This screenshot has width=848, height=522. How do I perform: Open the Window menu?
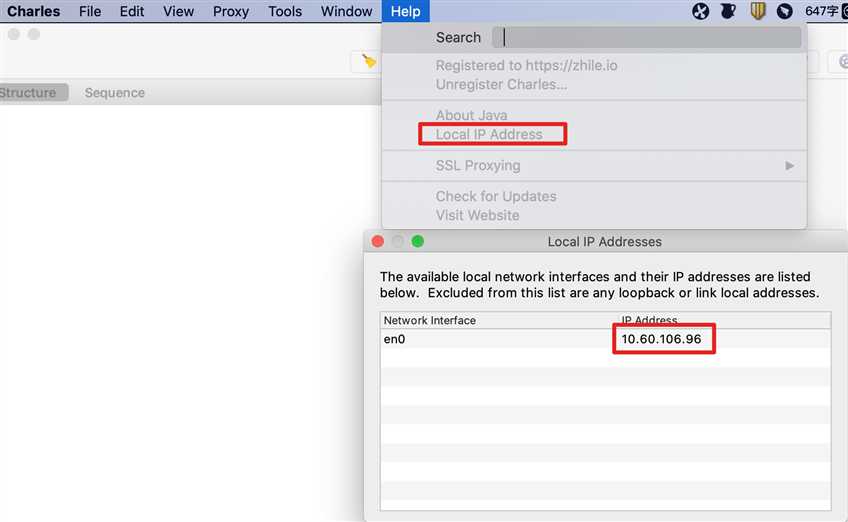tap(346, 11)
